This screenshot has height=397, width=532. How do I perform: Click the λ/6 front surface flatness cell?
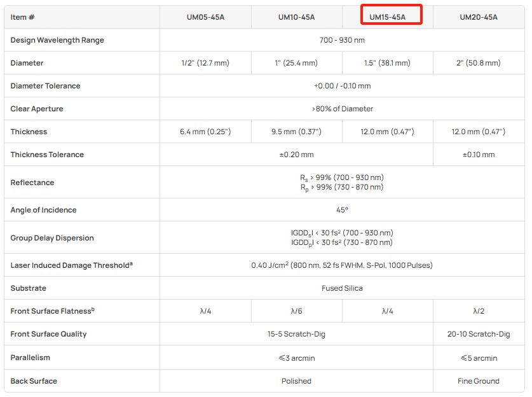click(x=296, y=311)
